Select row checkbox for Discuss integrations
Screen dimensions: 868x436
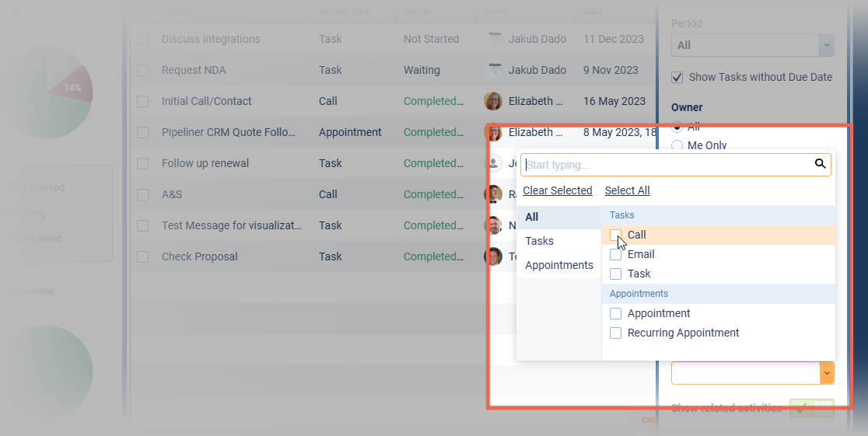pyautogui.click(x=143, y=40)
